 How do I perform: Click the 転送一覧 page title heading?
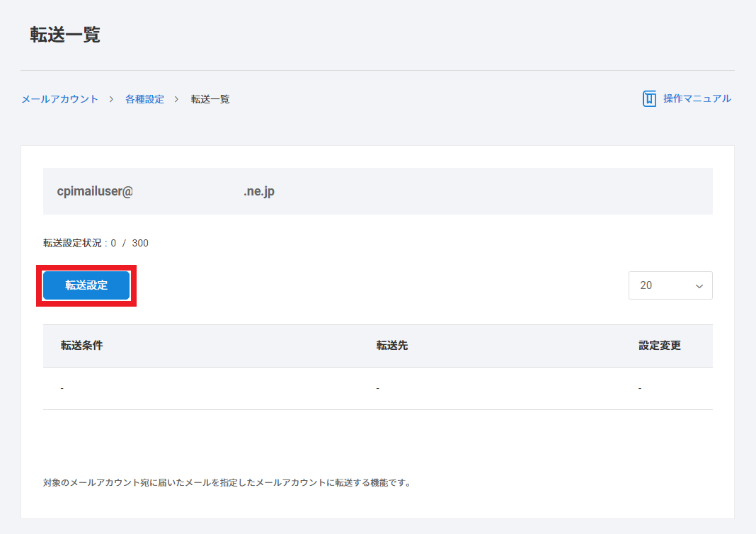pyautogui.click(x=65, y=35)
